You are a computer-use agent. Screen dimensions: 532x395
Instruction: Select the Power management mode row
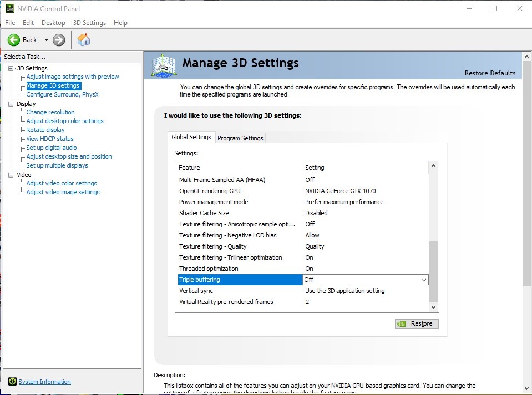(x=303, y=202)
